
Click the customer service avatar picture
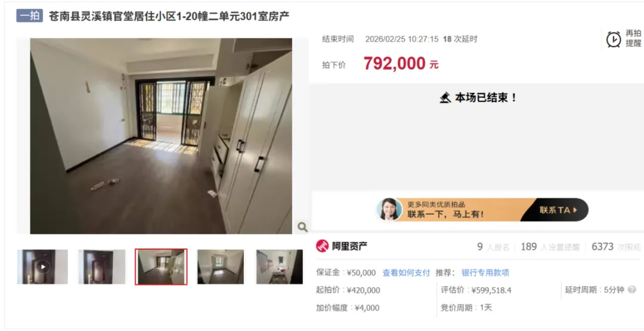pyautogui.click(x=389, y=210)
